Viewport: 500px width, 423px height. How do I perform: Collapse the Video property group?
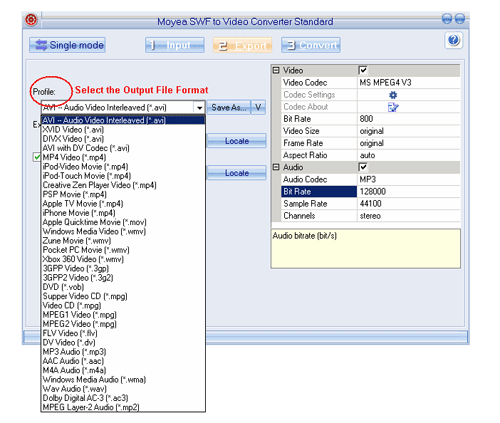pos(276,70)
